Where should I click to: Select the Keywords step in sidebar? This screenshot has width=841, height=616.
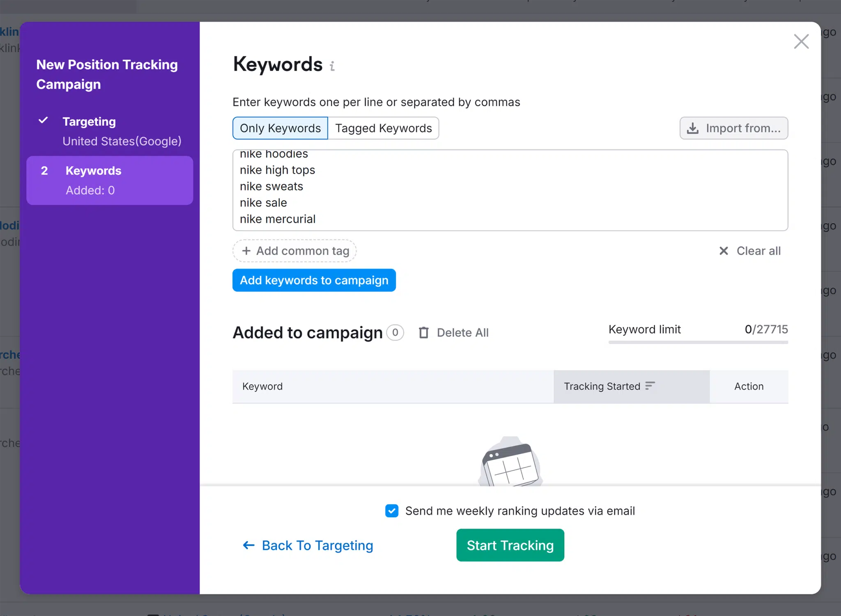coord(110,181)
